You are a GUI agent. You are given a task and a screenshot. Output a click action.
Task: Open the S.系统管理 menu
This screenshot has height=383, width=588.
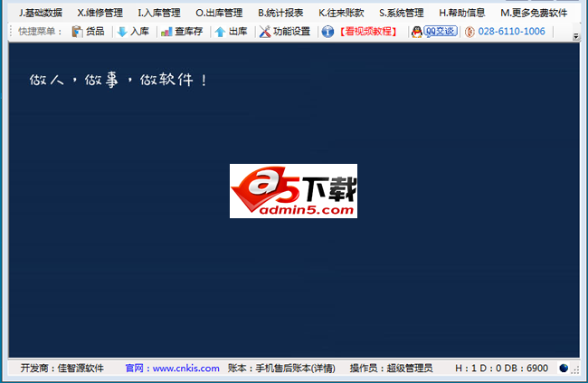click(402, 13)
